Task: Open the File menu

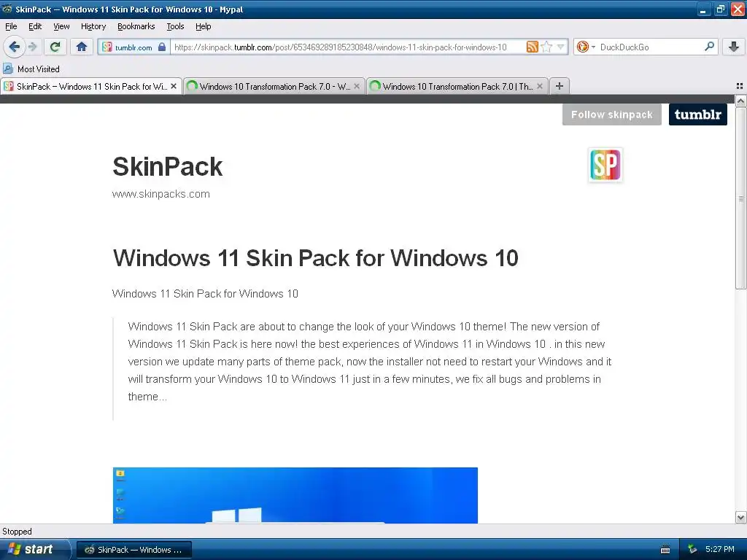Action: (11, 26)
